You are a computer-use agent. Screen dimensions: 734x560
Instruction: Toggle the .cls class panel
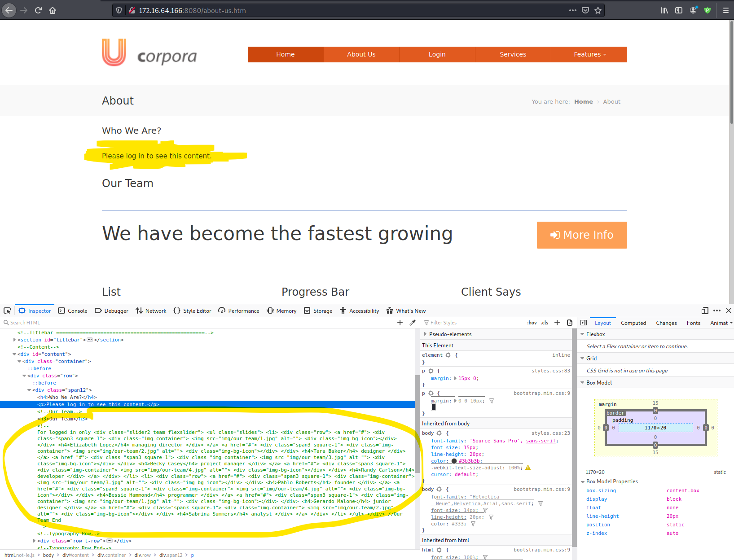[x=545, y=323]
